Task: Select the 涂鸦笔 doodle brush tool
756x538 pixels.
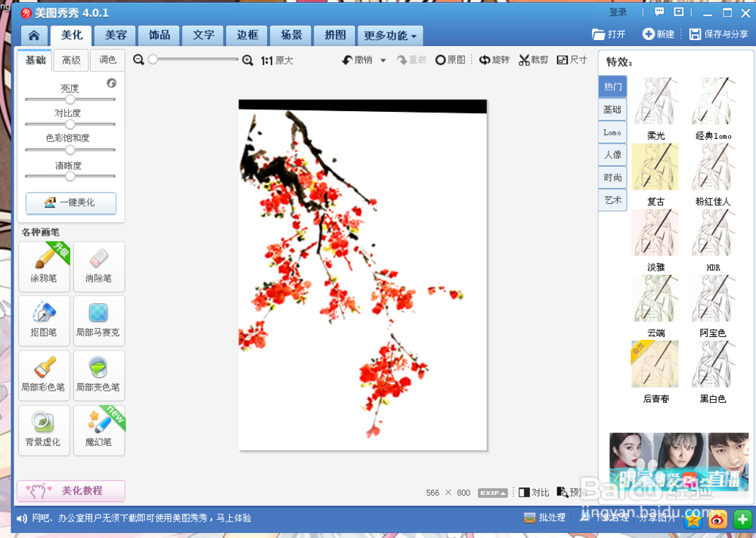Action: 44,267
